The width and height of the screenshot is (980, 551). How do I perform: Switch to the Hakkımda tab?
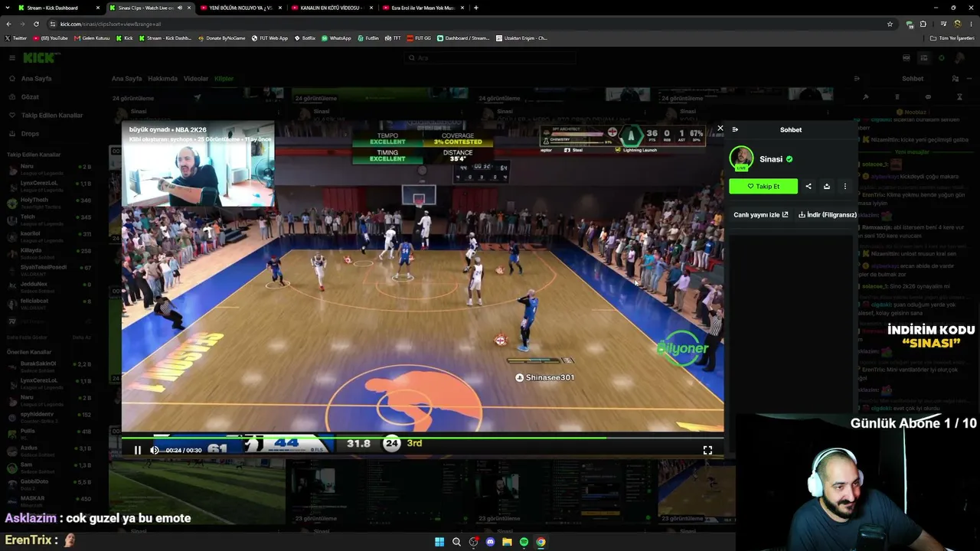(x=162, y=79)
